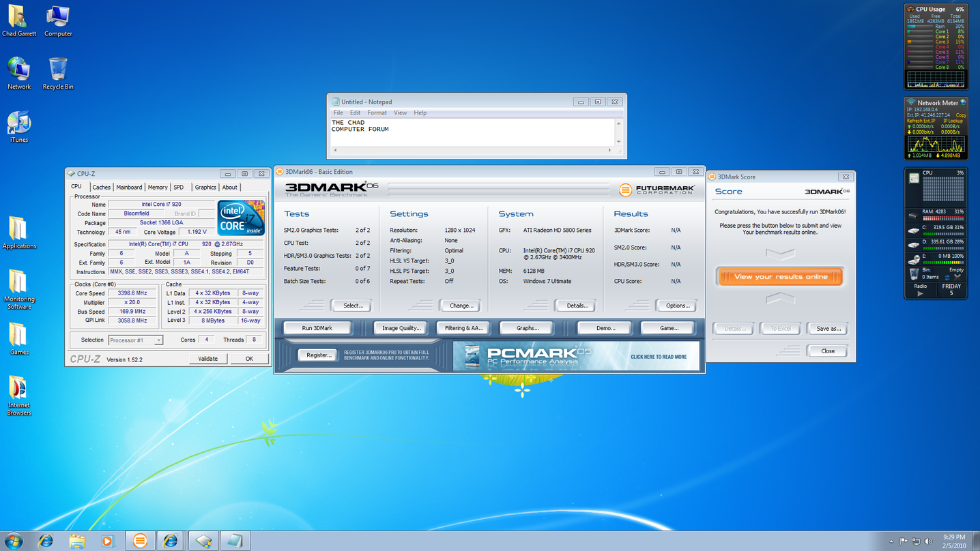Click OK in the CPU-Z window
This screenshot has height=551, width=980.
point(249,359)
